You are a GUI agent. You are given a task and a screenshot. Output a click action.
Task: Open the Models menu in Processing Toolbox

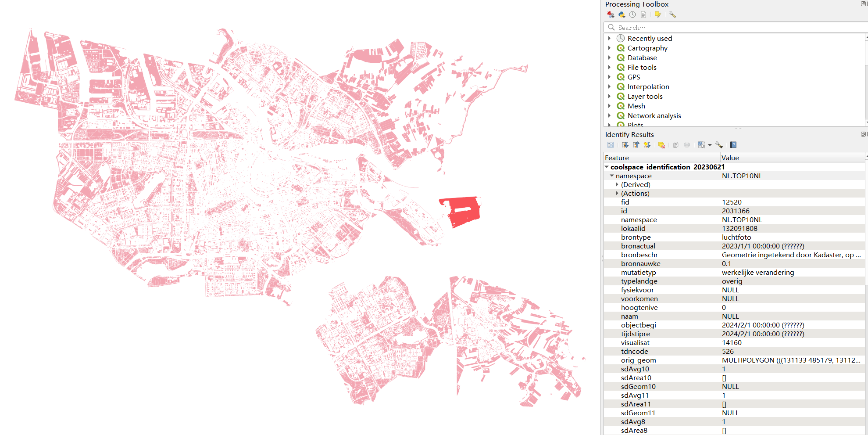[611, 14]
